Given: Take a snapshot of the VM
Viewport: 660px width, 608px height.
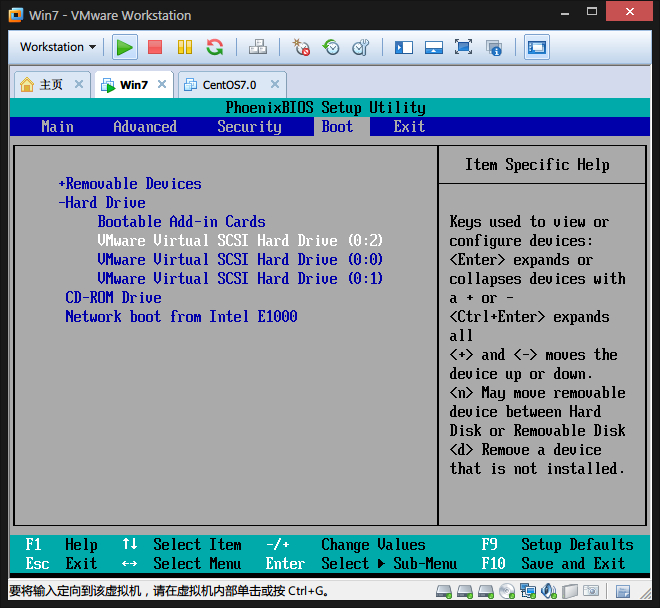Looking at the screenshot, I should pos(301,47).
